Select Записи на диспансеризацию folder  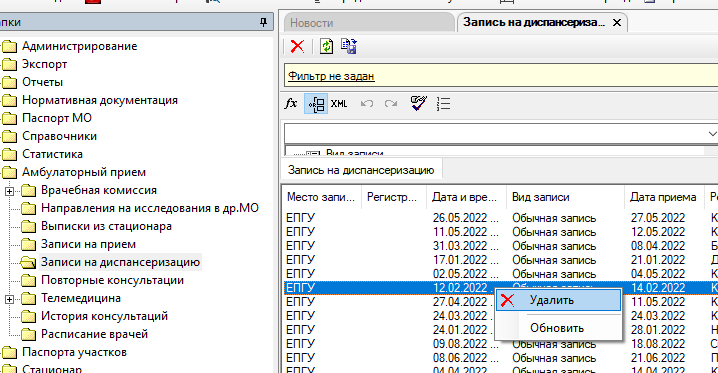[120, 262]
